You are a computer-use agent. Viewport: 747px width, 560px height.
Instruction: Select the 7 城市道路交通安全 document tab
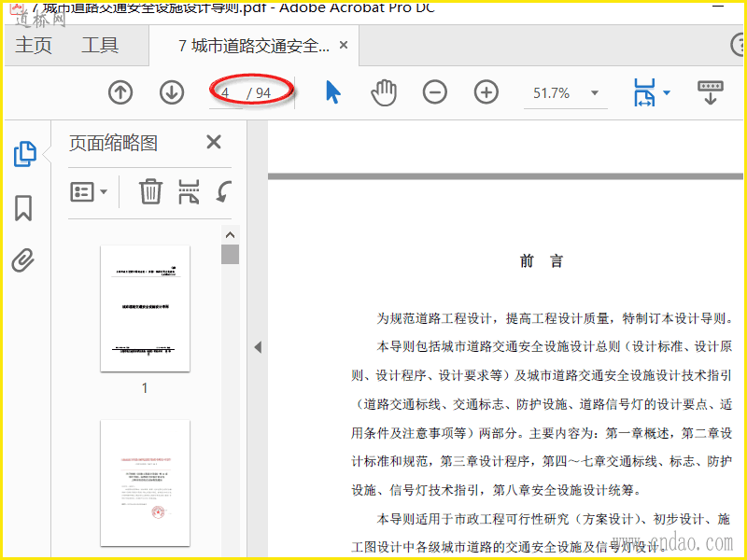click(253, 46)
